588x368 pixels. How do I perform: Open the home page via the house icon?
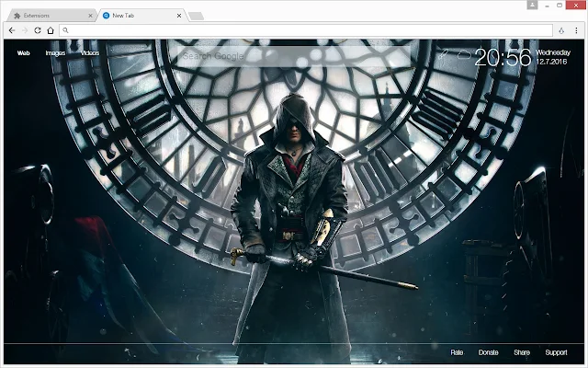pos(51,30)
